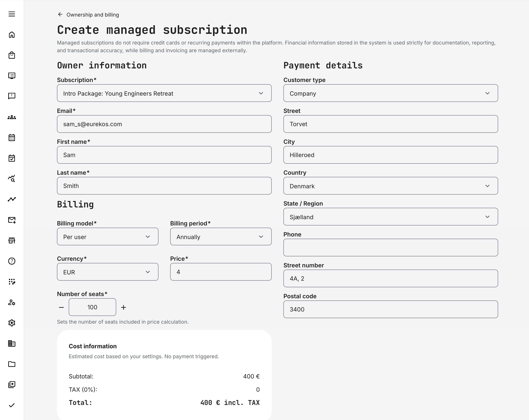Open the hamburger navigation menu

[x=12, y=14]
